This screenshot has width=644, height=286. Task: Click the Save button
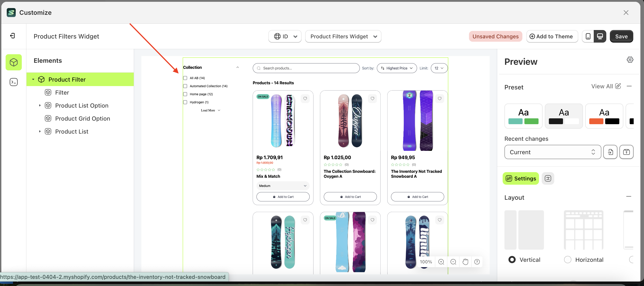click(x=622, y=36)
